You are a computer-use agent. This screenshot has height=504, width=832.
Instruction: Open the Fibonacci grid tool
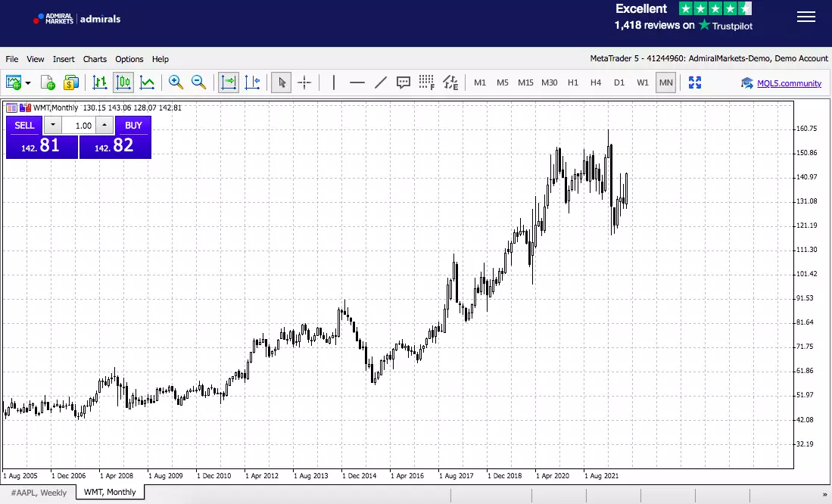coord(427,82)
